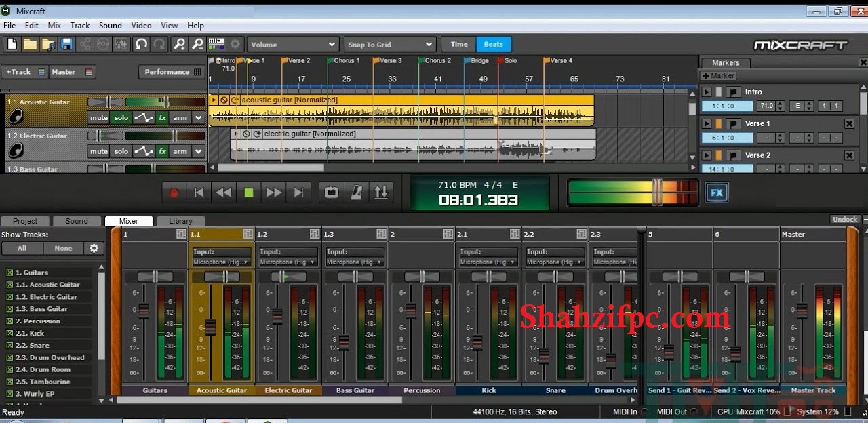
Task: Arm the Acoustic Guitar track for recording
Action: [181, 117]
